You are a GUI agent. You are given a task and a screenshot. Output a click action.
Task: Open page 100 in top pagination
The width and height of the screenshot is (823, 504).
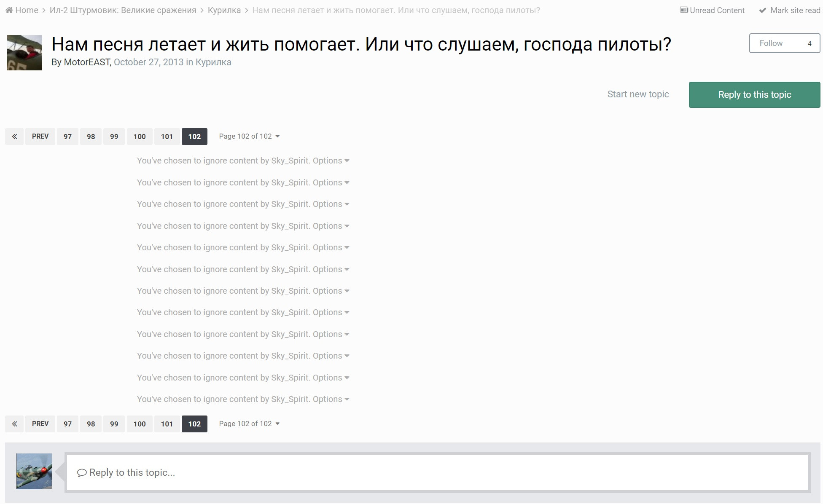[140, 137]
